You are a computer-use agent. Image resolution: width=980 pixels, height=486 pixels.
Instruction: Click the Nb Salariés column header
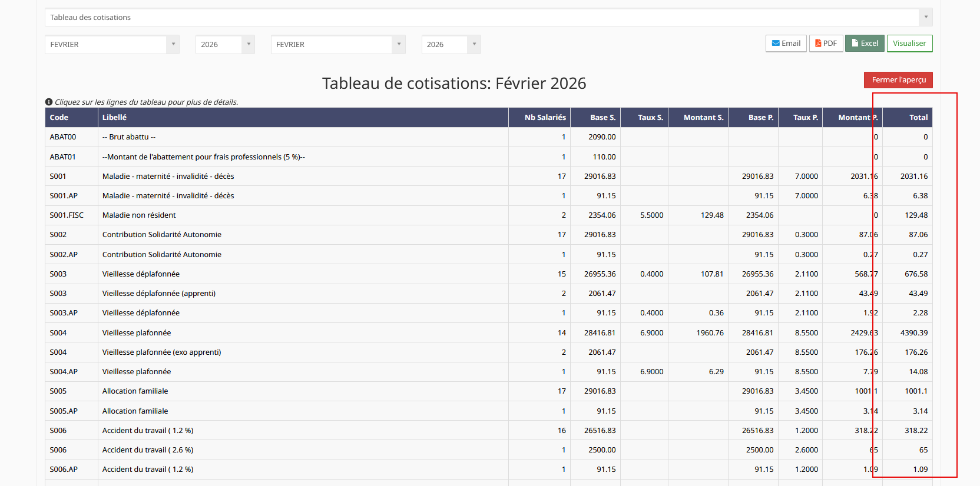(539, 118)
